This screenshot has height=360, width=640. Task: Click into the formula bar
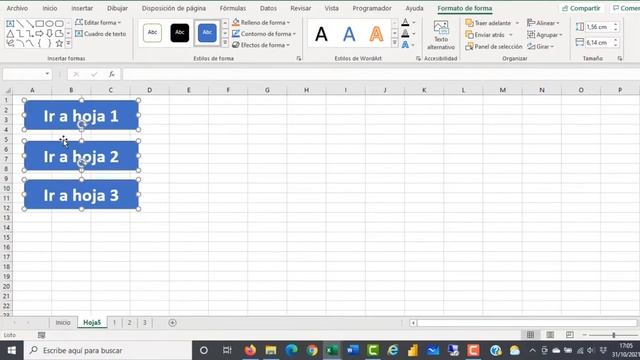380,74
